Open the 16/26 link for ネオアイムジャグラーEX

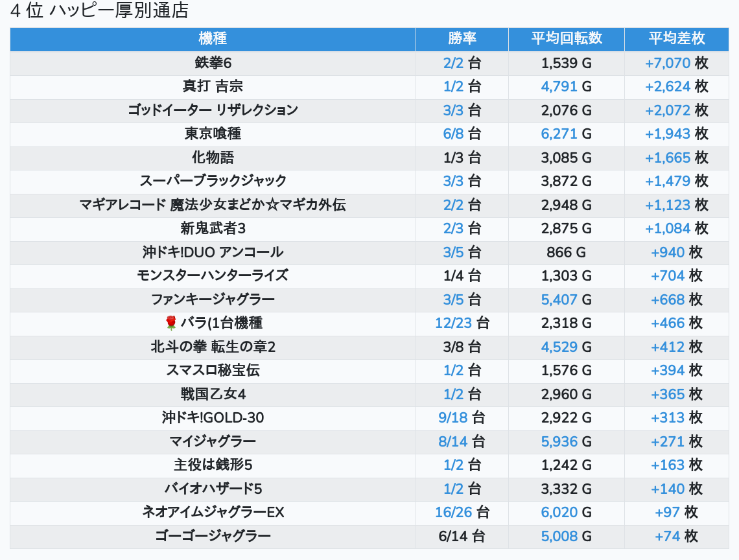tap(454, 512)
